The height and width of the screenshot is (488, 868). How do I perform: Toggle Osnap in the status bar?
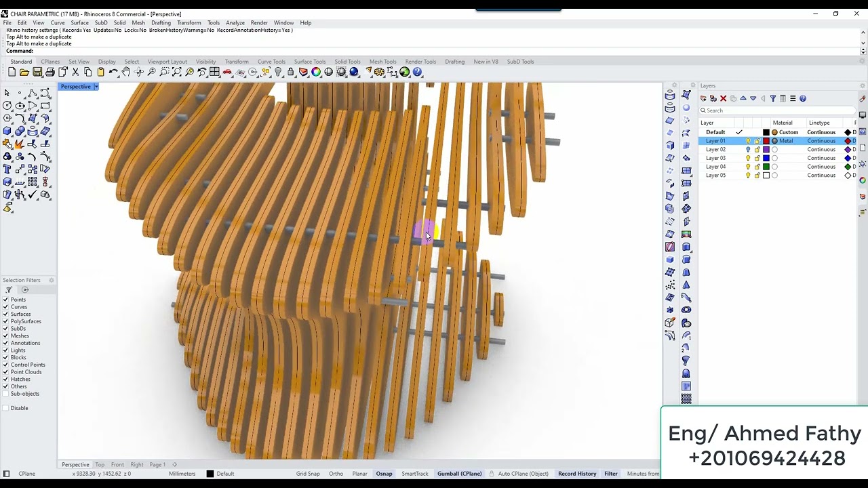[384, 474]
